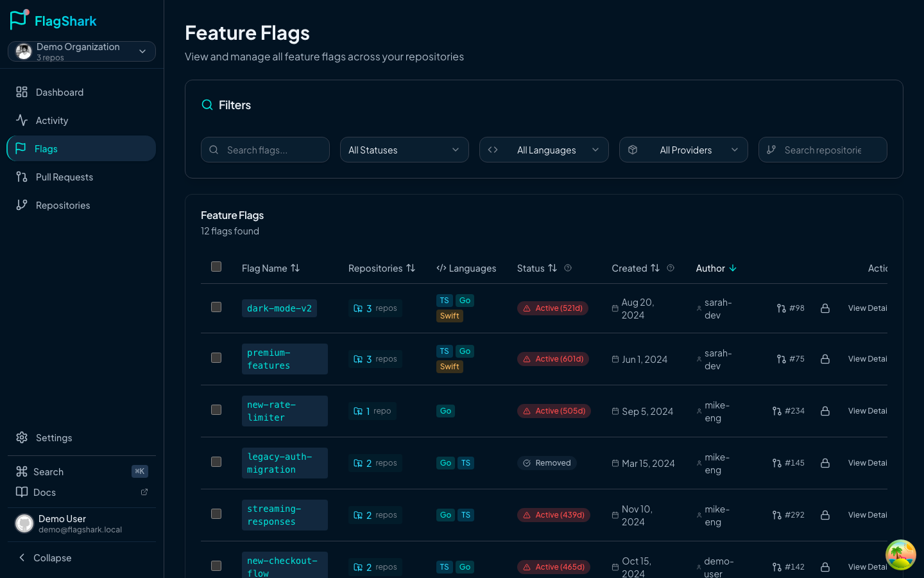The width and height of the screenshot is (924, 578).
Task: Navigate to the Dashboard page
Action: (x=59, y=92)
